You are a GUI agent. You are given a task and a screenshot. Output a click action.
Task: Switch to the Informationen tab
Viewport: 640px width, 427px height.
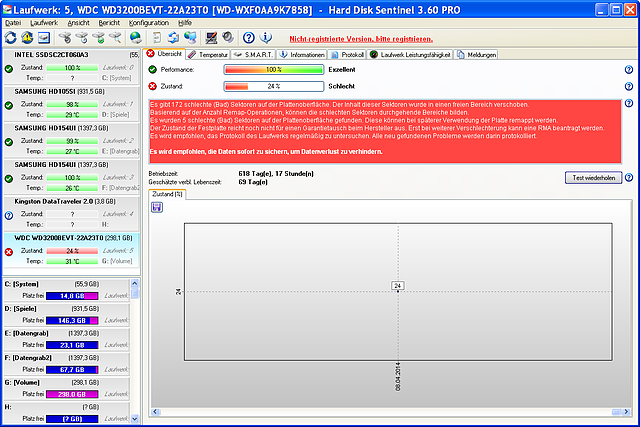coord(302,55)
